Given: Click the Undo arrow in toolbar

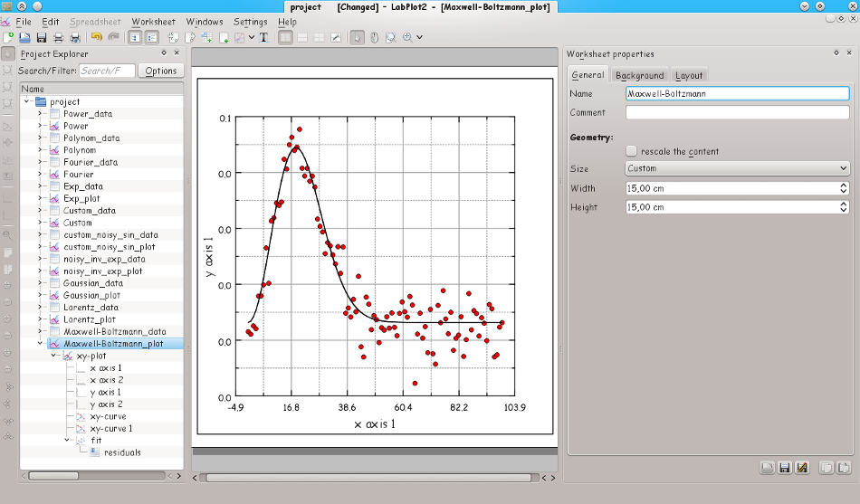Looking at the screenshot, I should coord(96,37).
